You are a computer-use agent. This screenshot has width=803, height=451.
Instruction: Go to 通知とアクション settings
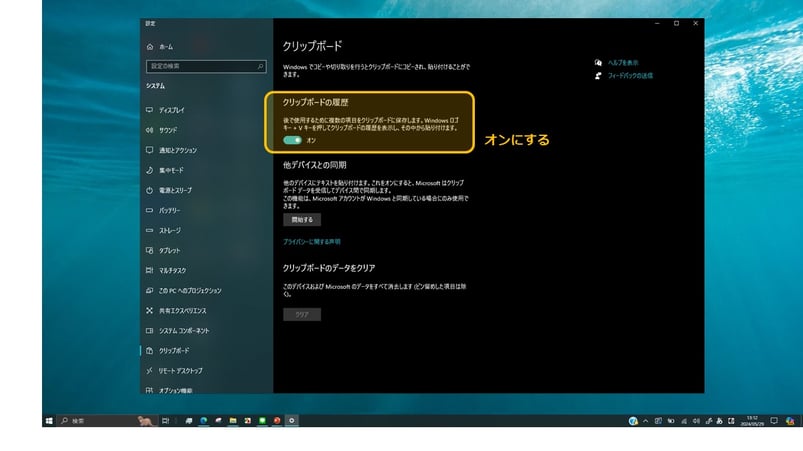(171, 150)
